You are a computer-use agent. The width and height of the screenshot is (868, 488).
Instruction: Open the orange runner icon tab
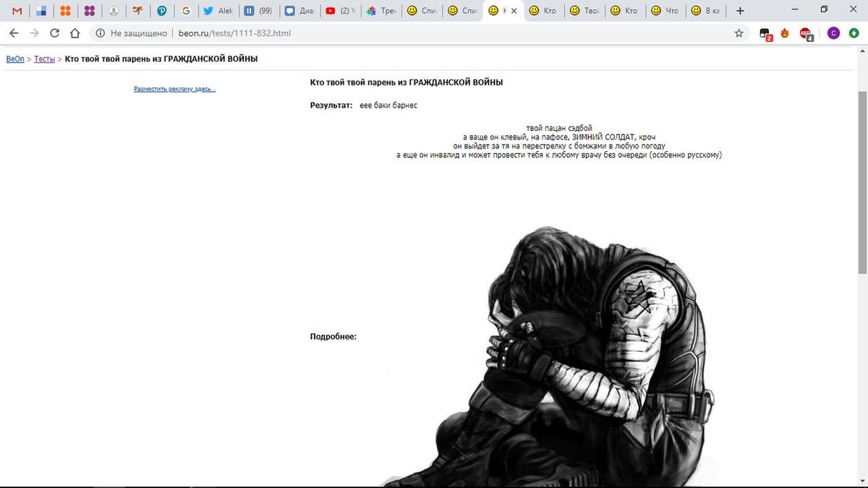137,11
